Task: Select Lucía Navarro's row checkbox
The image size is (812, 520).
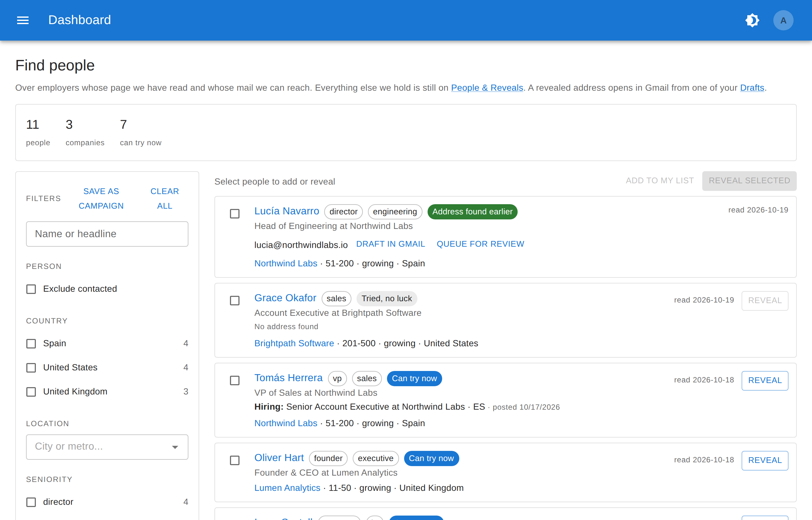Action: [x=234, y=214]
